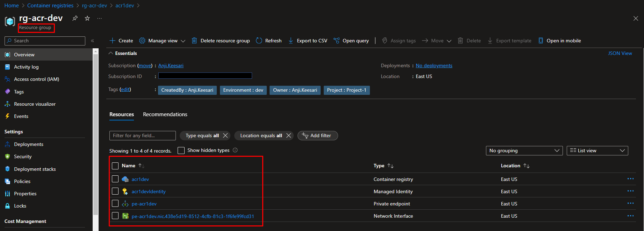Click the Locks padlock icon
This screenshot has width=644, height=231.
[7, 206]
